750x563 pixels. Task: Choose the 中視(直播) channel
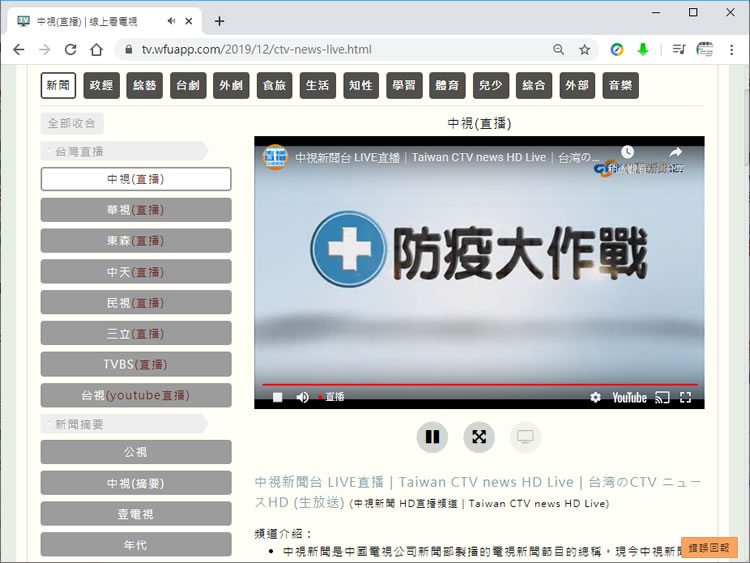pyautogui.click(x=136, y=179)
